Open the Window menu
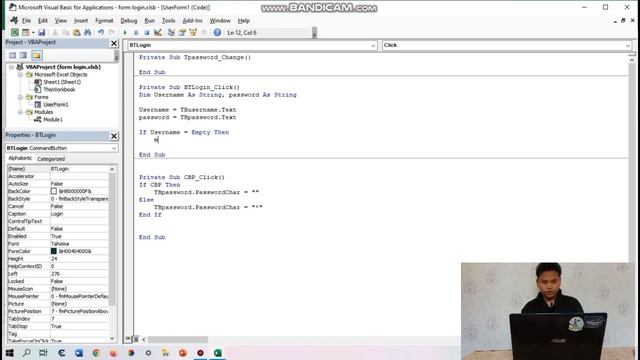This screenshot has height=360, width=640. [x=220, y=21]
